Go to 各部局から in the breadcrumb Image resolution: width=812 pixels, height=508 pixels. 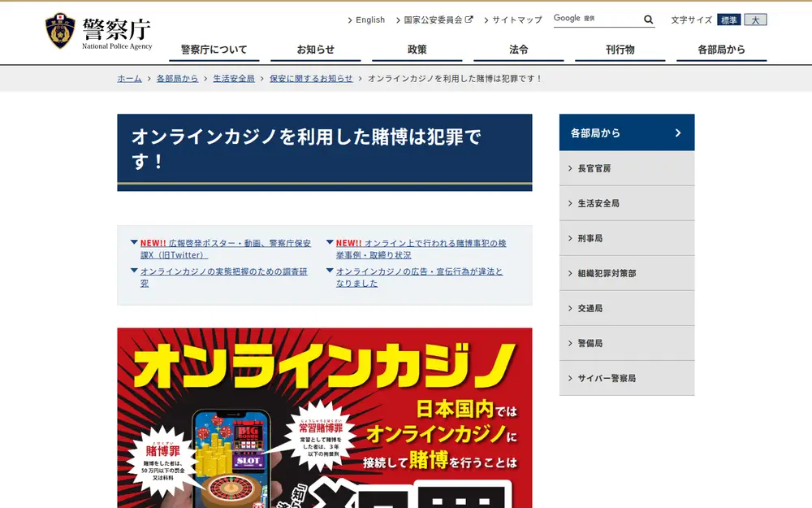tap(177, 78)
